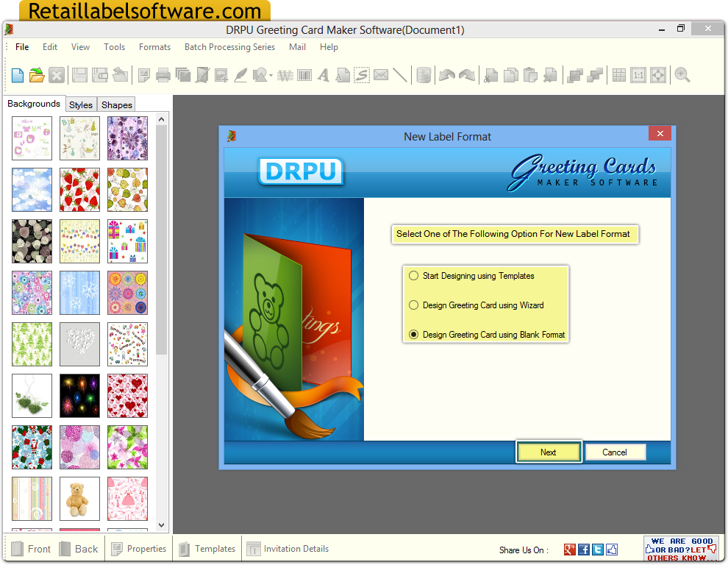Click the zoom-in magnifier toolbar icon

(682, 75)
